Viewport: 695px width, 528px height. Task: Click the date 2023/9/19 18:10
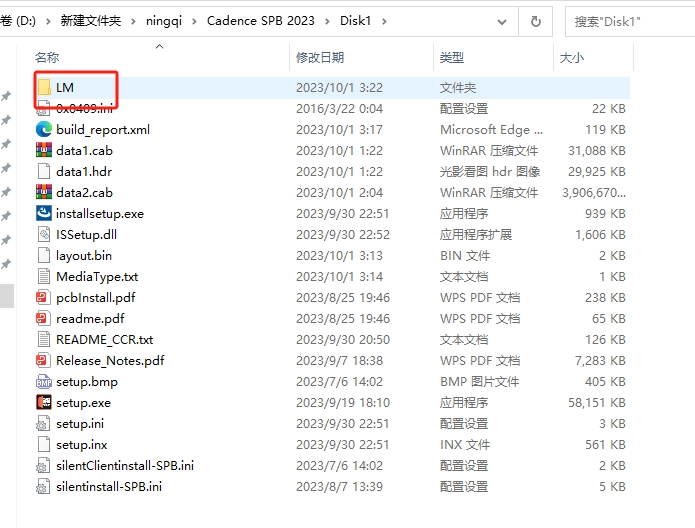(x=343, y=403)
